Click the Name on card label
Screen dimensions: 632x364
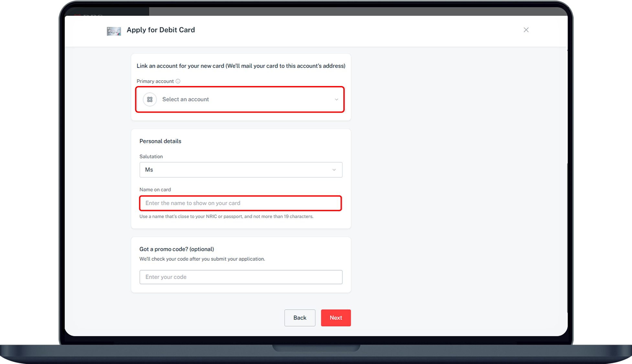(155, 190)
